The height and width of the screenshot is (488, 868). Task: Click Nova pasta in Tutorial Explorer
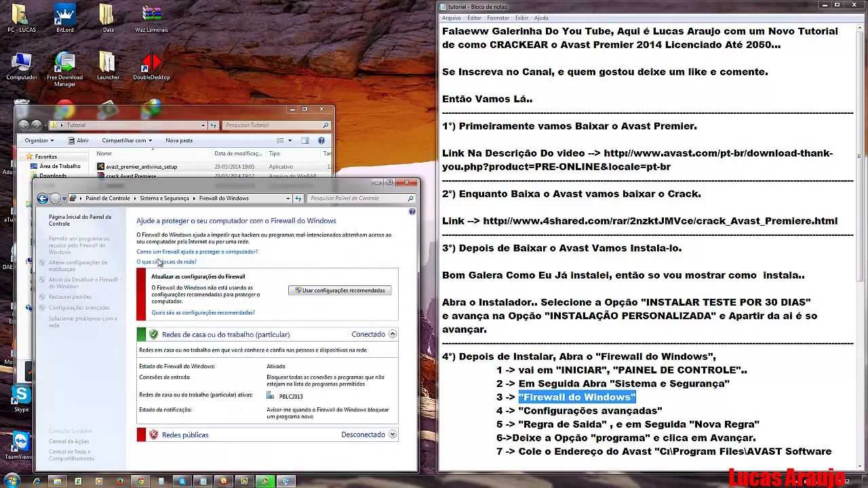[179, 140]
